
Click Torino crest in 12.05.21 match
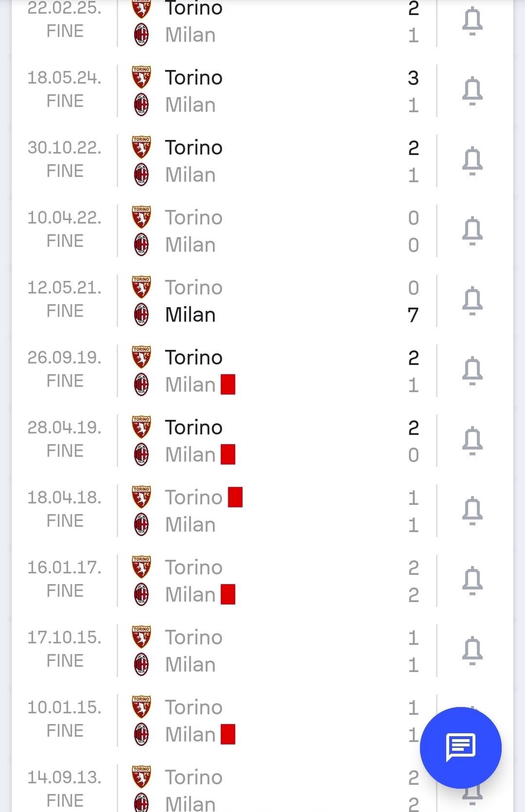tap(141, 287)
